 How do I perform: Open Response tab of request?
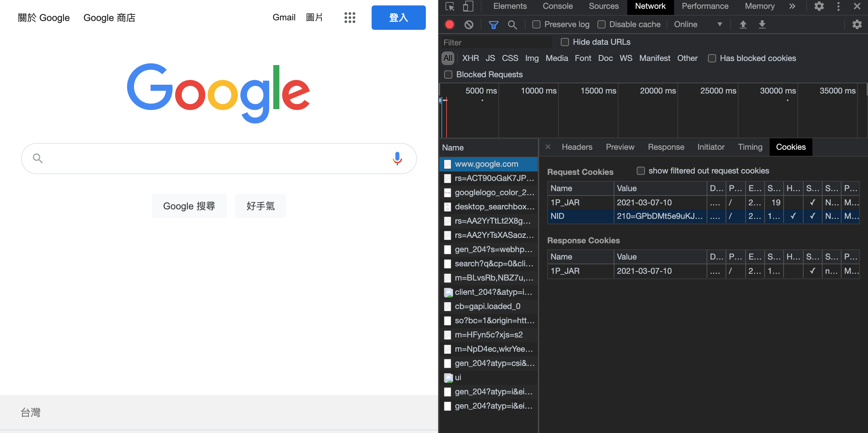666,147
